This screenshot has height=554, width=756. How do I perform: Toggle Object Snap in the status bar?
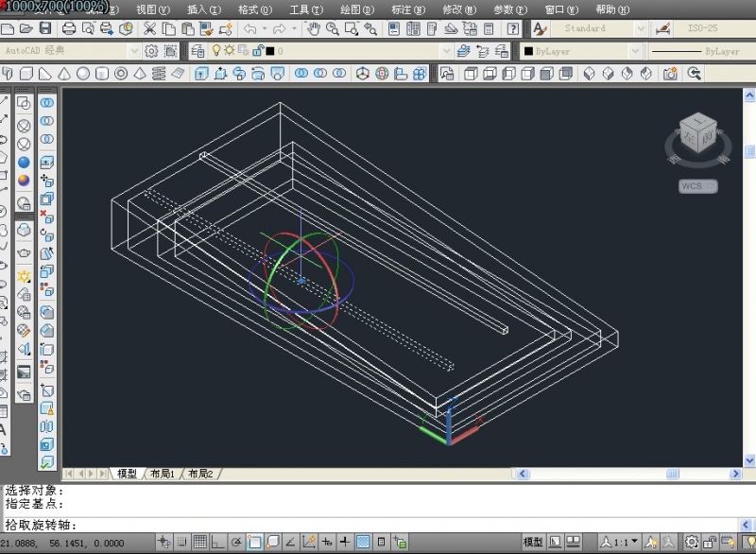[x=254, y=543]
